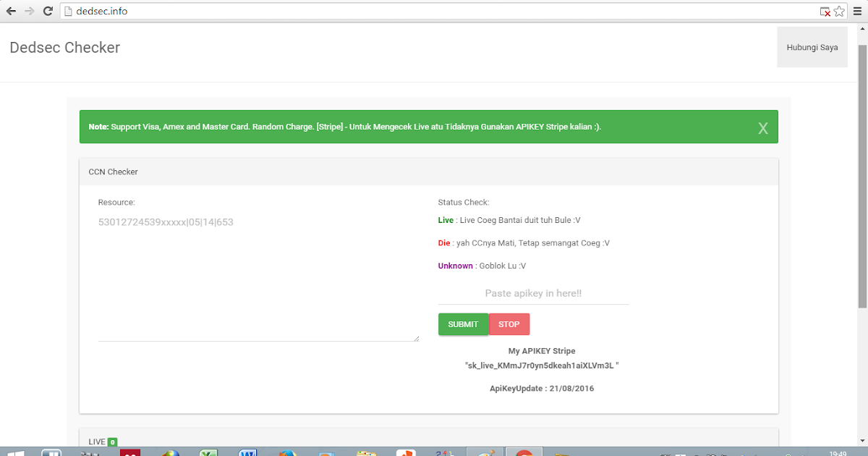The width and height of the screenshot is (868, 456).
Task: Click the green SUBMIT button
Action: 463,324
